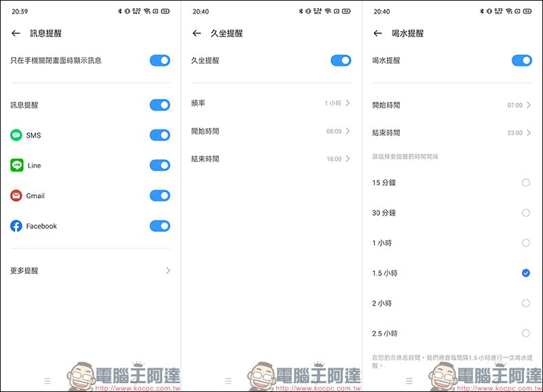
Task: Turn off 久坐提醒 switch
Action: [341, 60]
